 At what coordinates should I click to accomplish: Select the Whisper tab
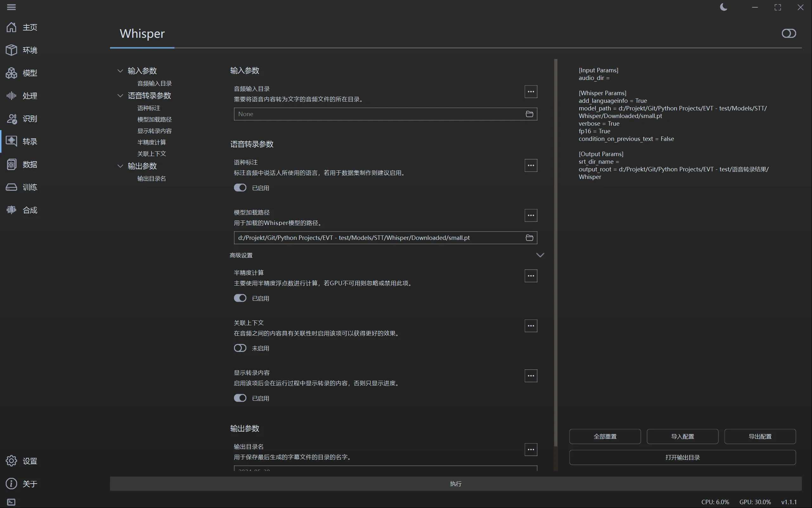point(142,34)
